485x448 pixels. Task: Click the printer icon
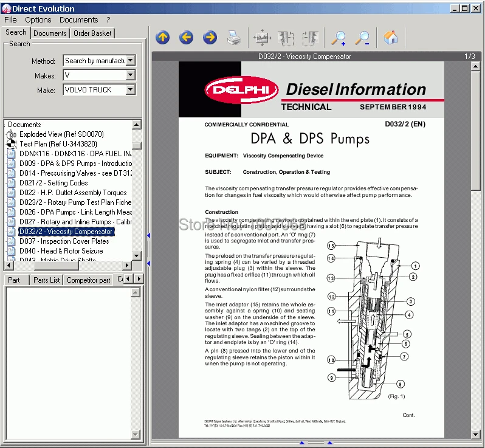pos(234,38)
